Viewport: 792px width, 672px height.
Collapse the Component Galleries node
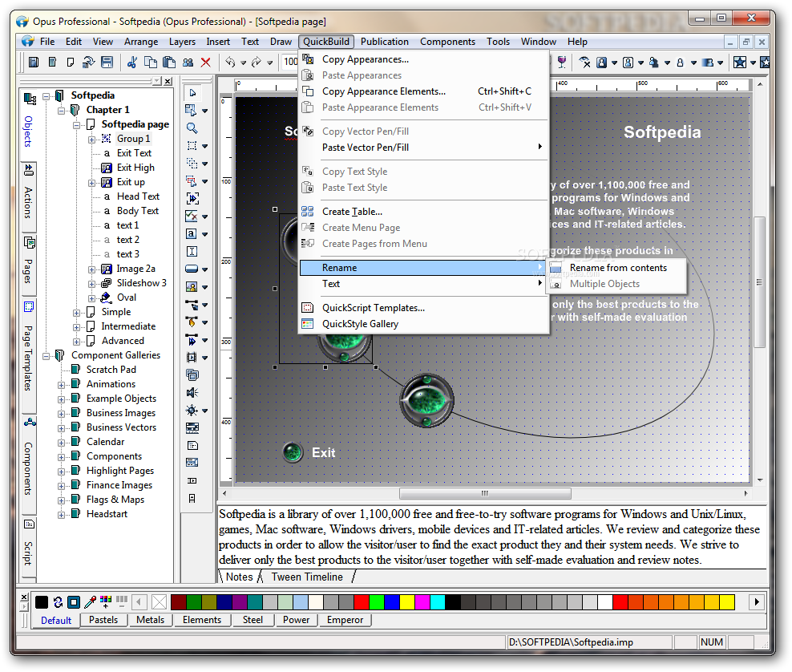tap(46, 356)
